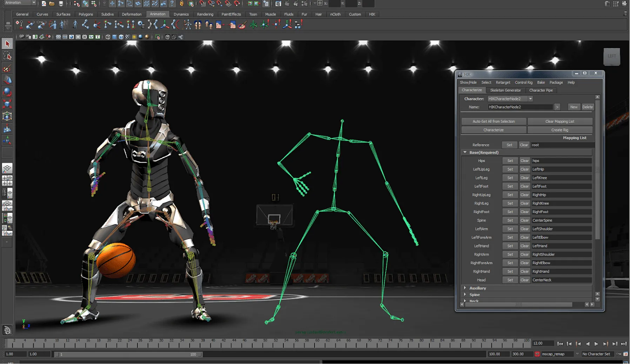Open the Character node selection dropdown

(x=530, y=99)
